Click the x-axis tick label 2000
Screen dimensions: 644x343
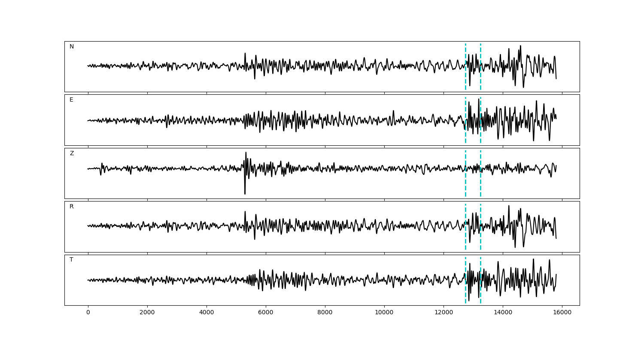pos(147,313)
